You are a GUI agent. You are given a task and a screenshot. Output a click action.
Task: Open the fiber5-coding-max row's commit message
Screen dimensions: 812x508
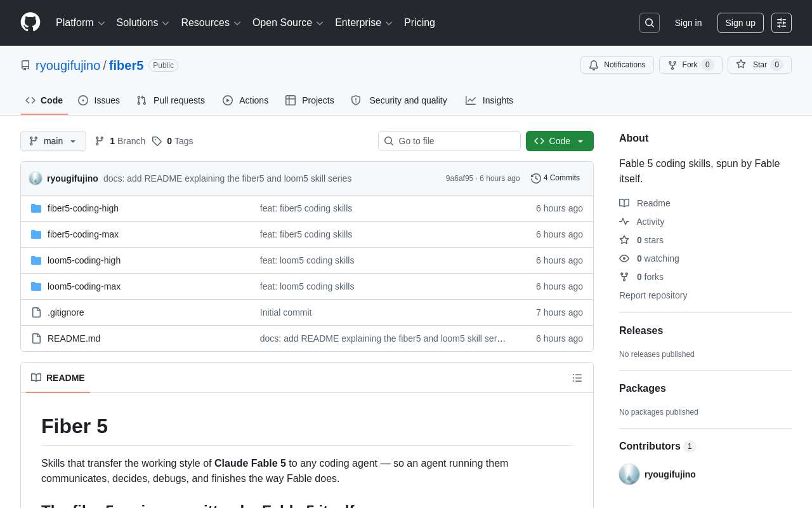[x=306, y=234]
